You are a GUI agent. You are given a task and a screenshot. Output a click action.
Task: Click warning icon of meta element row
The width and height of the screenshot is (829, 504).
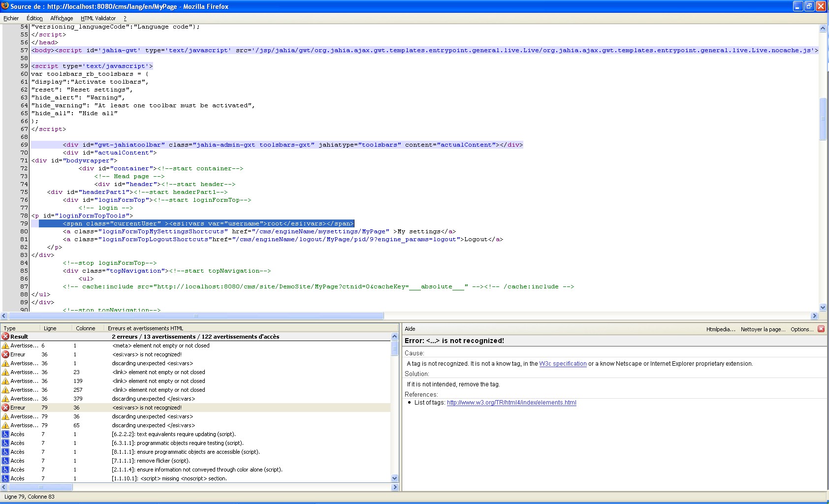pyautogui.click(x=5, y=346)
